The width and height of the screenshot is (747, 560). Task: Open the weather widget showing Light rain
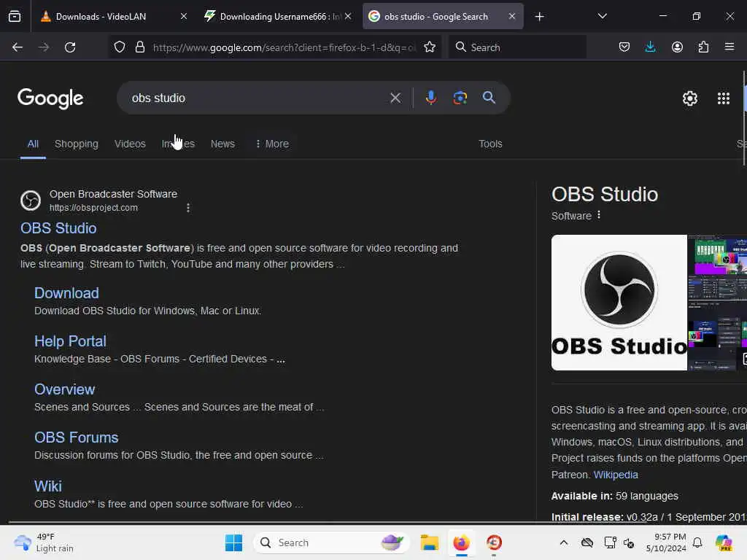43,542
